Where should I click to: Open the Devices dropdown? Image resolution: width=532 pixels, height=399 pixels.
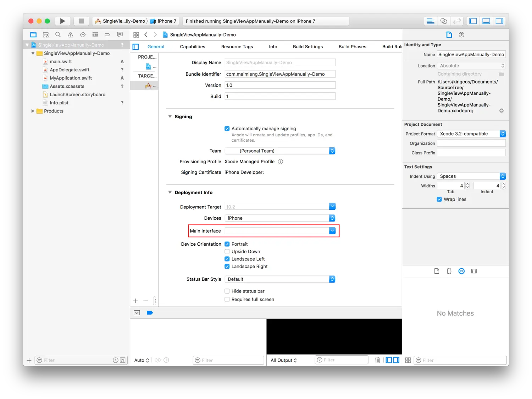pos(280,218)
